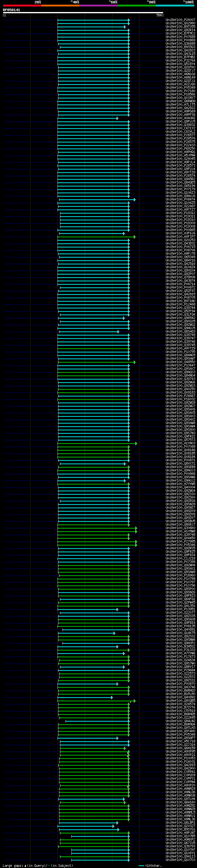Image resolution: width=197 pixels, height=868 pixels.
Task: Select UniRef100_Q39749 label
Action: click(x=180, y=335)
